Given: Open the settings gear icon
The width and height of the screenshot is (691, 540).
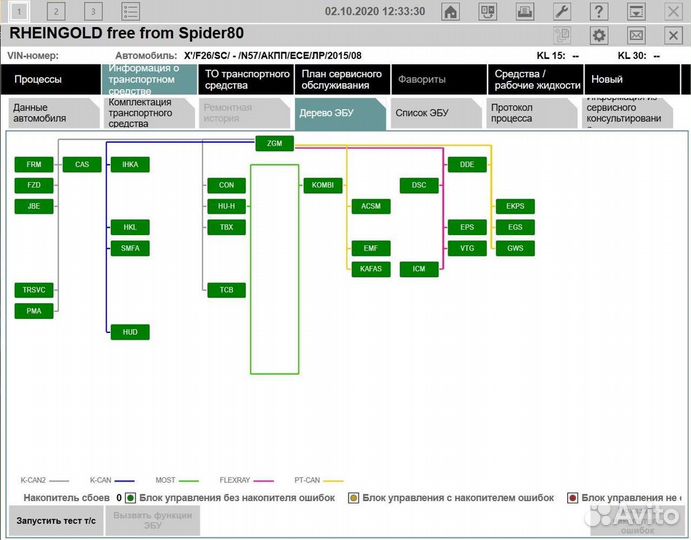Looking at the screenshot, I should pos(600,36).
